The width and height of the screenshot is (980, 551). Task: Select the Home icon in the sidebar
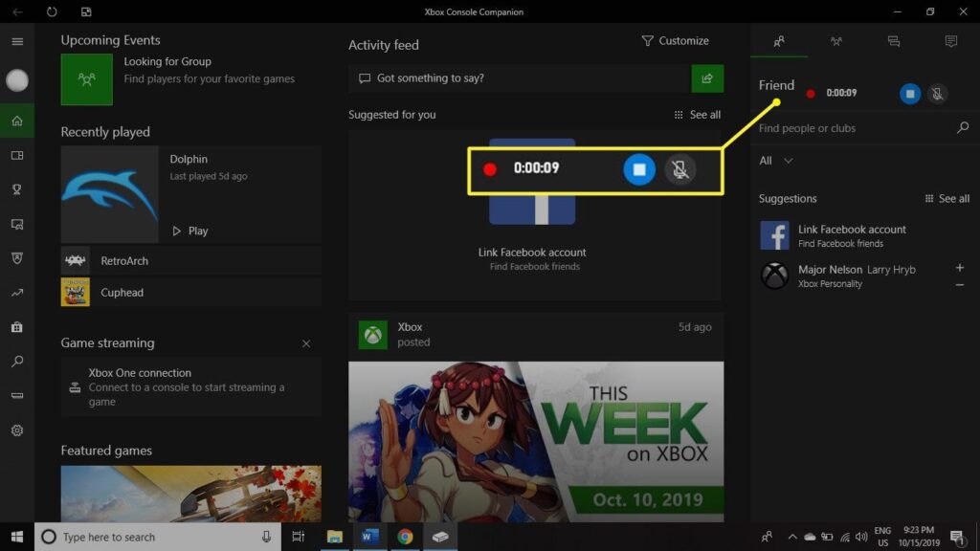tap(16, 121)
